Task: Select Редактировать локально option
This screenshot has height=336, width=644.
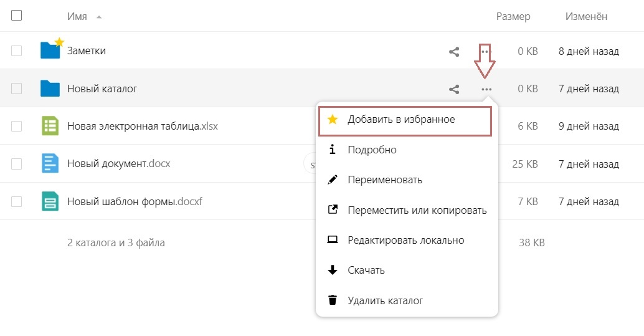Action: (x=407, y=240)
